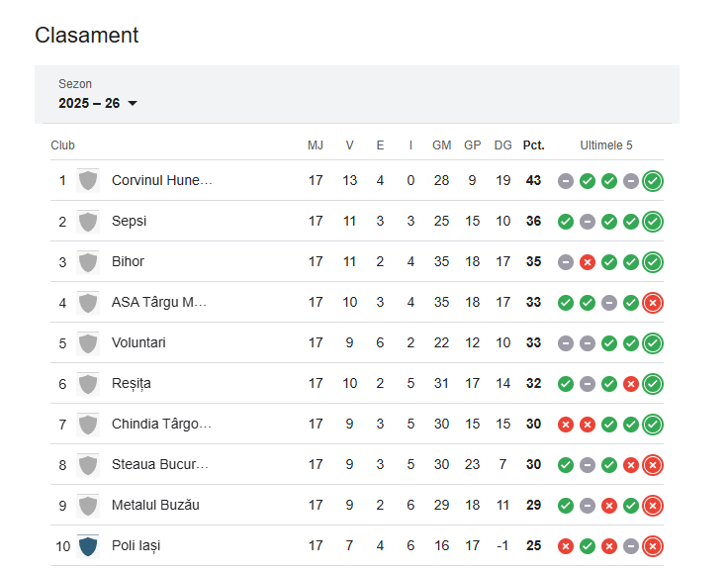The image size is (728, 572).
Task: Click the blue Poli Iași crest
Action: coord(88,545)
